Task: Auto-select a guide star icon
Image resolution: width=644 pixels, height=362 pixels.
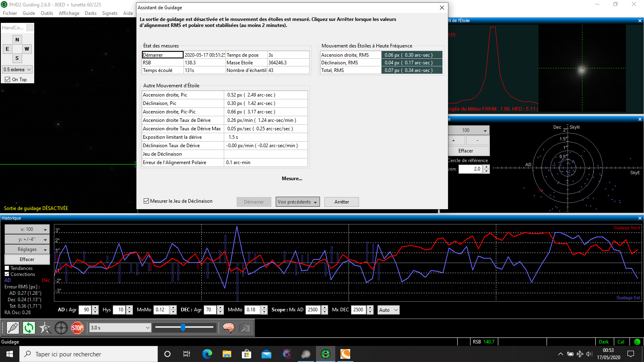Action: [45, 328]
